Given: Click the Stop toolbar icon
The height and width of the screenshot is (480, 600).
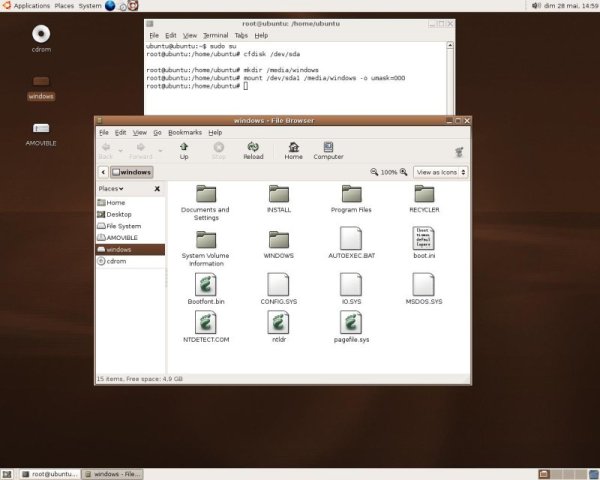Looking at the screenshot, I should pos(218,147).
